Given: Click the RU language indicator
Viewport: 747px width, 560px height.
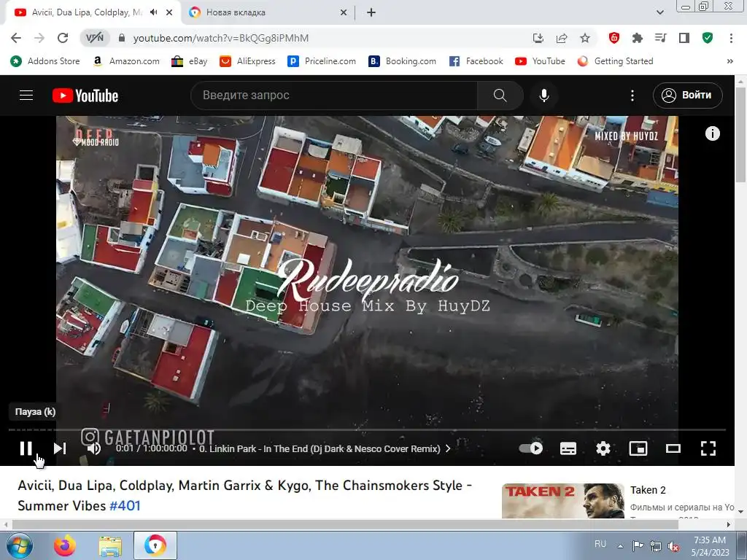Looking at the screenshot, I should point(600,544).
